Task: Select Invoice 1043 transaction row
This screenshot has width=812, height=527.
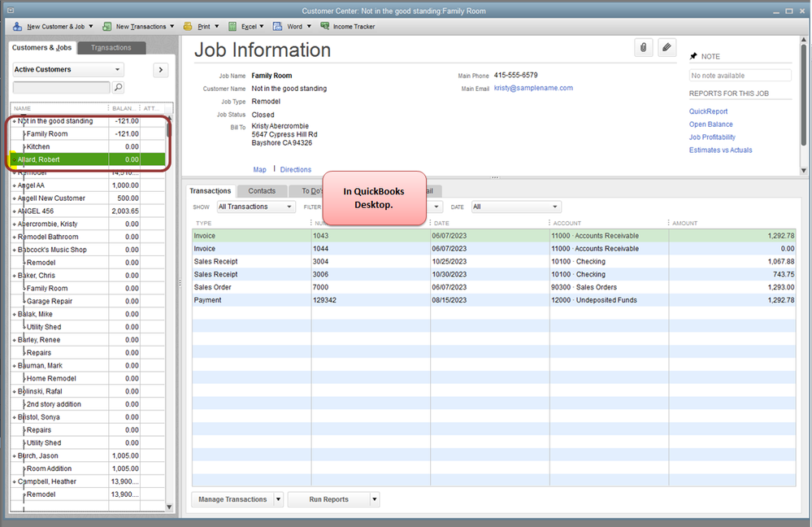Action: click(493, 236)
